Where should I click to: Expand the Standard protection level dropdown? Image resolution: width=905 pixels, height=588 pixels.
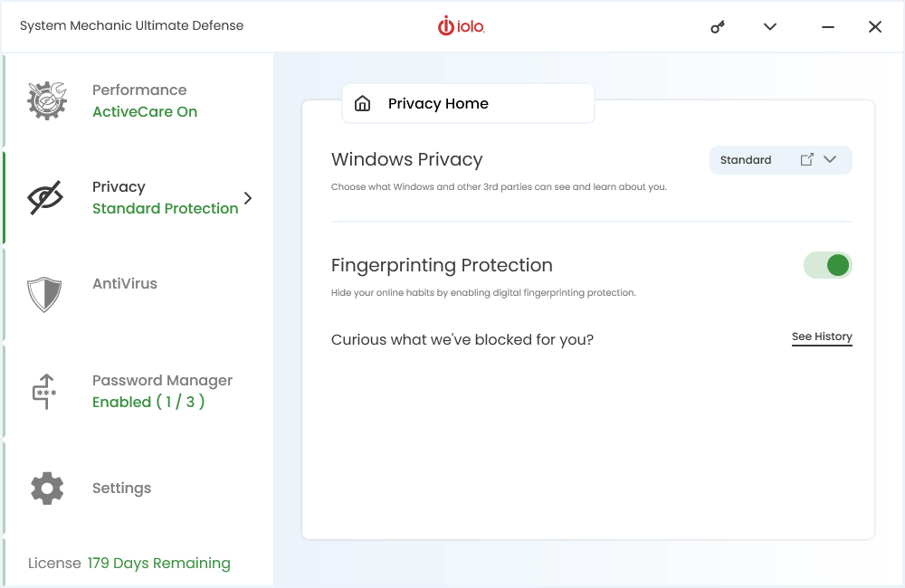[x=830, y=159]
